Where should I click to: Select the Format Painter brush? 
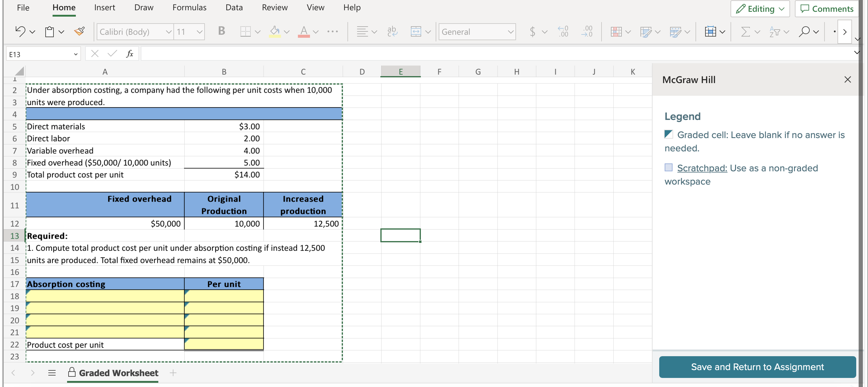pos(79,32)
